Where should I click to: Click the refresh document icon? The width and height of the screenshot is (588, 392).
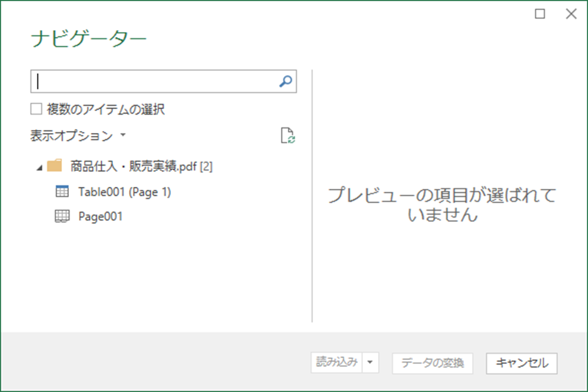[x=287, y=135]
